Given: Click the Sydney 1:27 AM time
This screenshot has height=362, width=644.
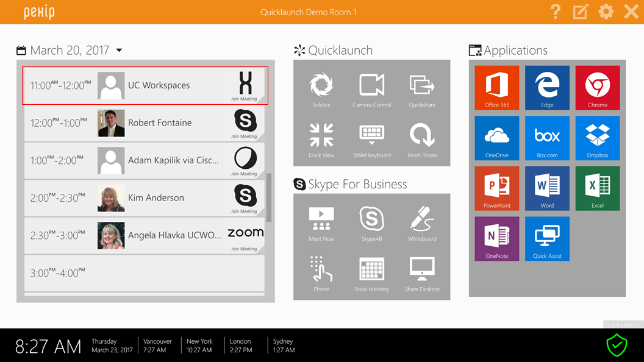Looking at the screenshot, I should (x=284, y=346).
